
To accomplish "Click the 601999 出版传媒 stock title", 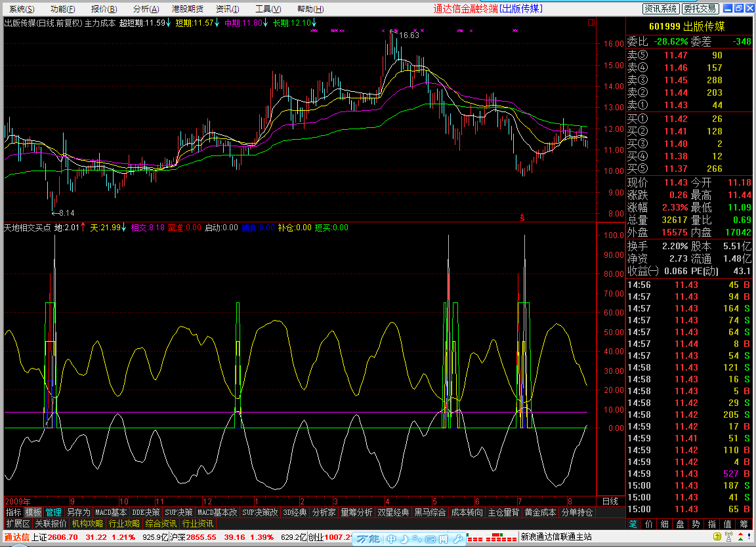I will (x=687, y=26).
